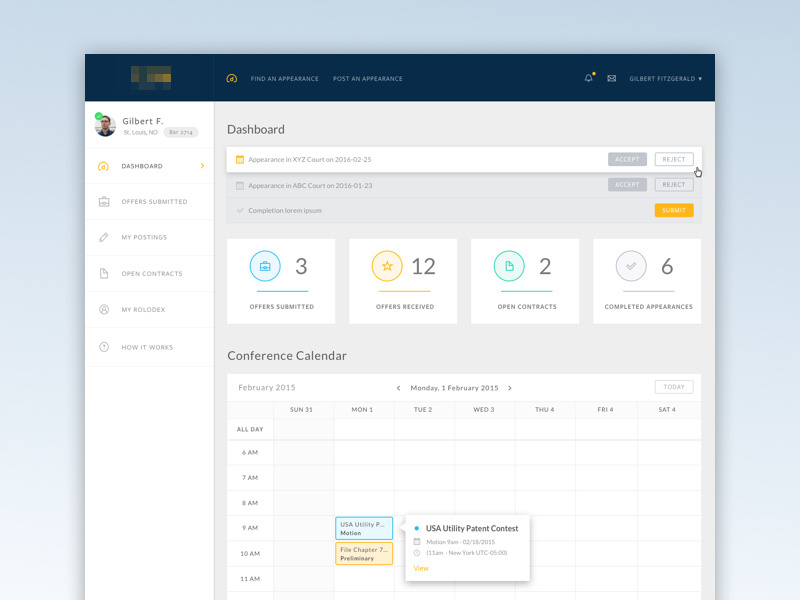Click Offers Submitted count 3
The height and width of the screenshot is (600, 800).
tap(302, 266)
